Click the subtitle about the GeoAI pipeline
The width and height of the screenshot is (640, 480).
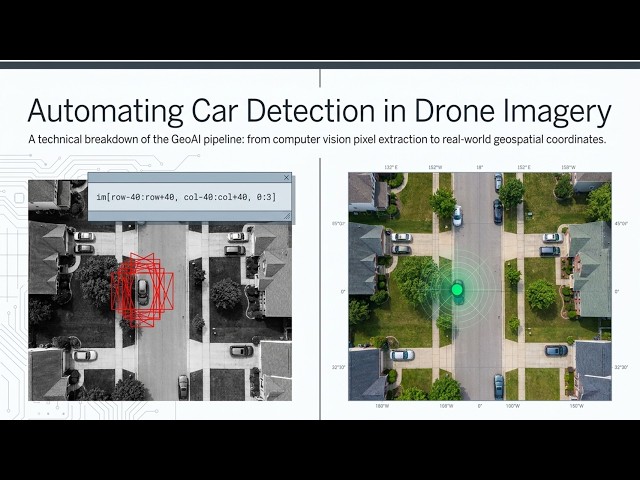pyautogui.click(x=317, y=140)
